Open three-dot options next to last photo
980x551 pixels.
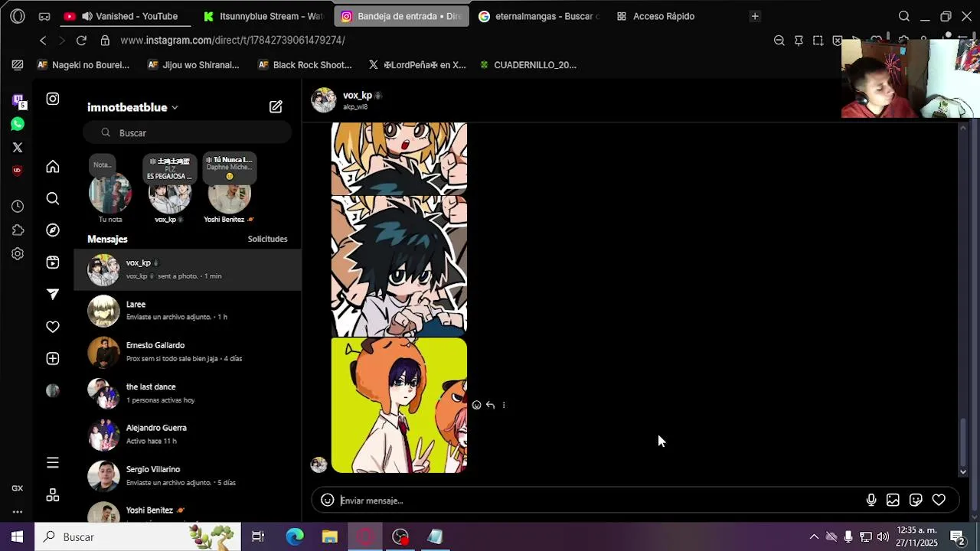503,405
